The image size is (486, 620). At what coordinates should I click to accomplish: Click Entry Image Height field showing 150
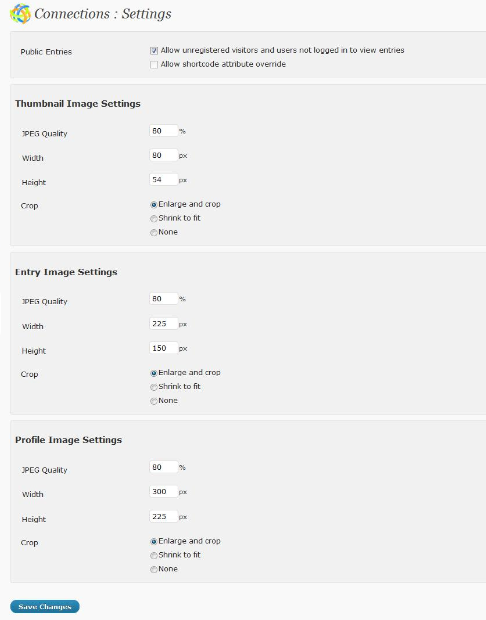164,348
